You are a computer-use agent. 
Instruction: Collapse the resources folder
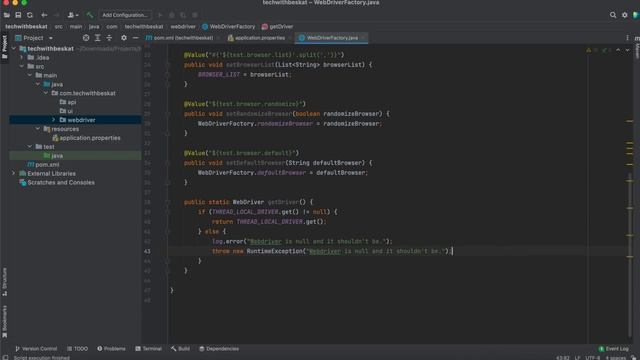[x=38, y=129]
